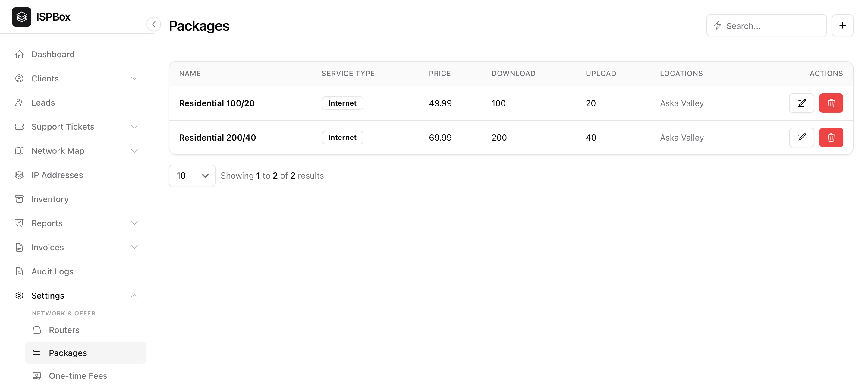Click the Support Tickets ticket icon
The width and height of the screenshot is (868, 386).
[19, 127]
